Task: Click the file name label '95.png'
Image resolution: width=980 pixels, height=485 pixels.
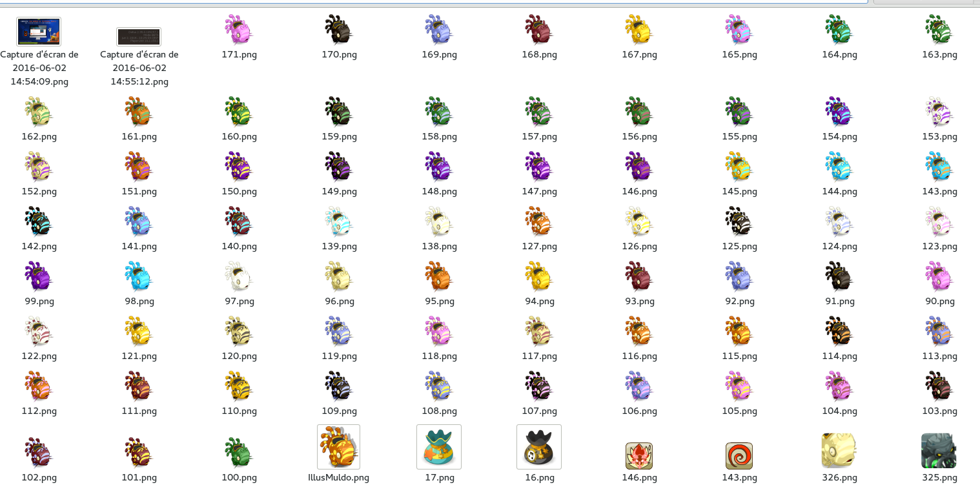Action: point(439,301)
